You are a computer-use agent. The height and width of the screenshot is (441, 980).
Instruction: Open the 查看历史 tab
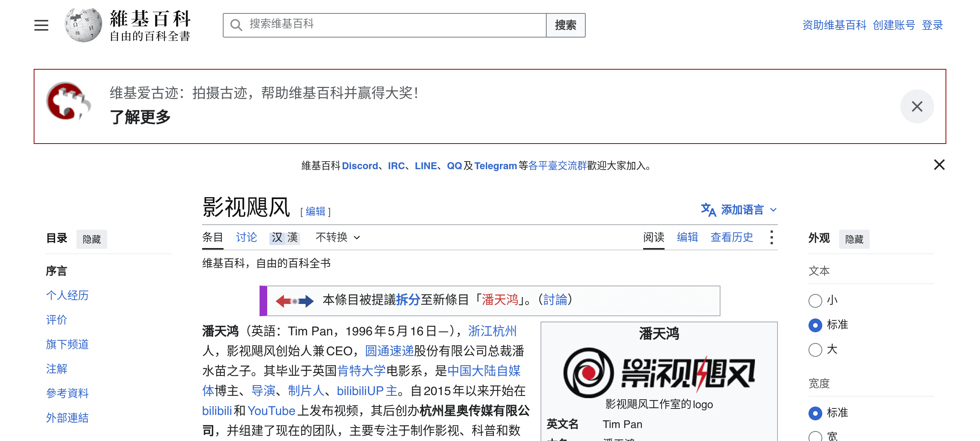732,237
